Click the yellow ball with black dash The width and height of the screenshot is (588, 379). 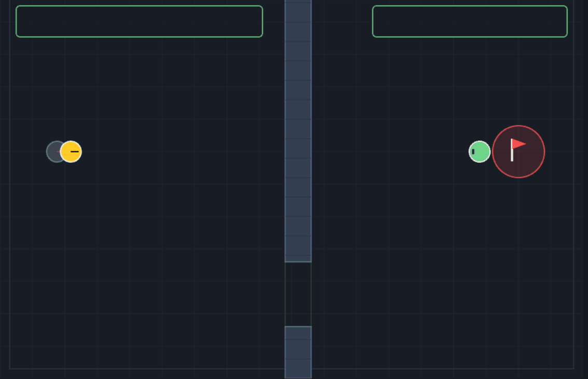click(71, 152)
